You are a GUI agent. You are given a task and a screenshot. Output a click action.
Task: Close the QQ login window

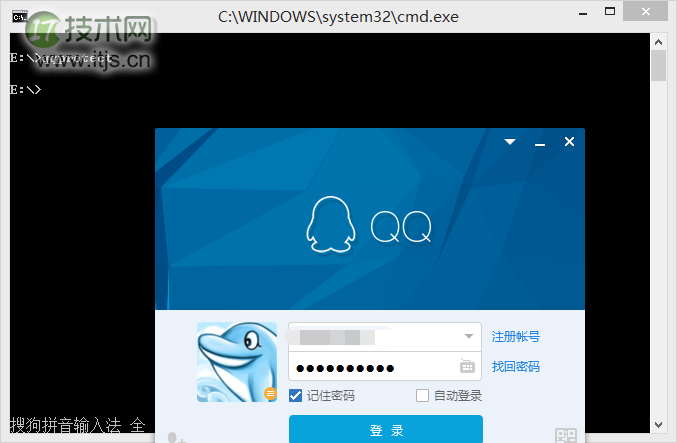click(569, 142)
